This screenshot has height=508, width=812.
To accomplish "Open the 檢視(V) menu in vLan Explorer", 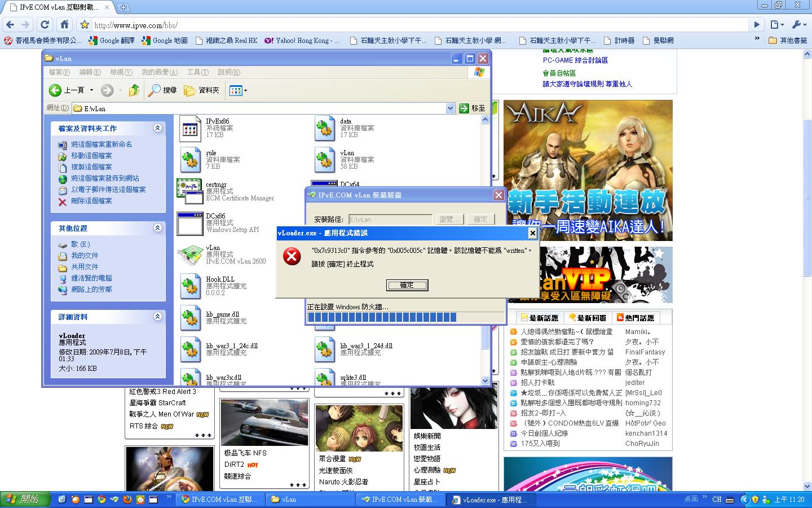I will tap(121, 72).
